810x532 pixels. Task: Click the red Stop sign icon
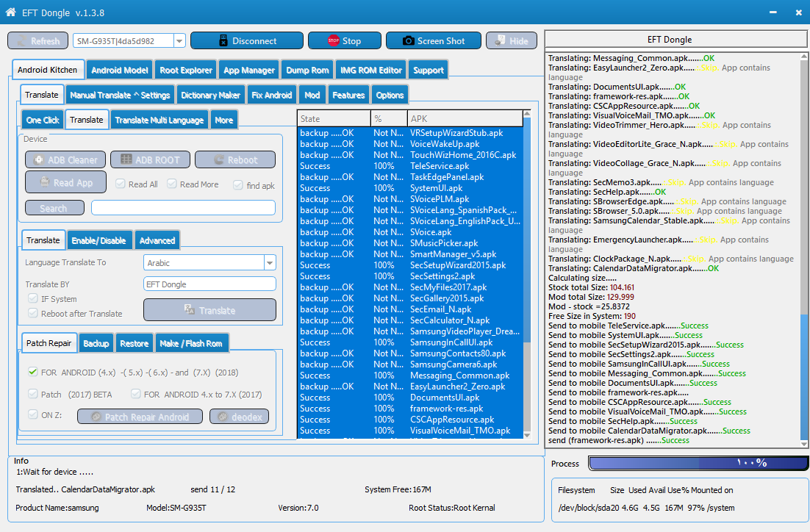click(333, 40)
